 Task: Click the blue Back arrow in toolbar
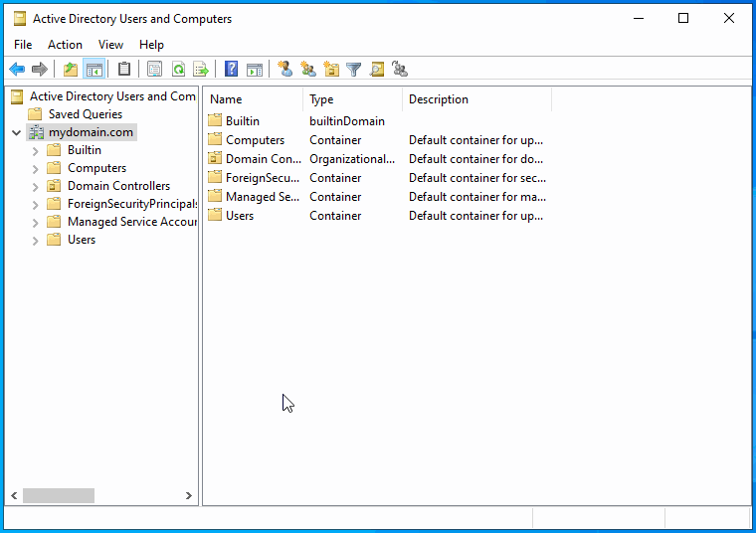17,70
